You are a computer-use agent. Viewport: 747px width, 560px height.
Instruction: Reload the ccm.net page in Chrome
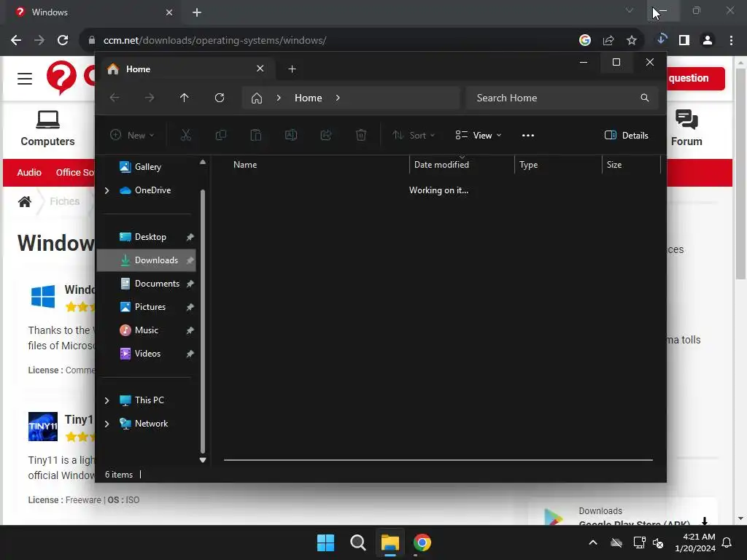[x=63, y=41]
